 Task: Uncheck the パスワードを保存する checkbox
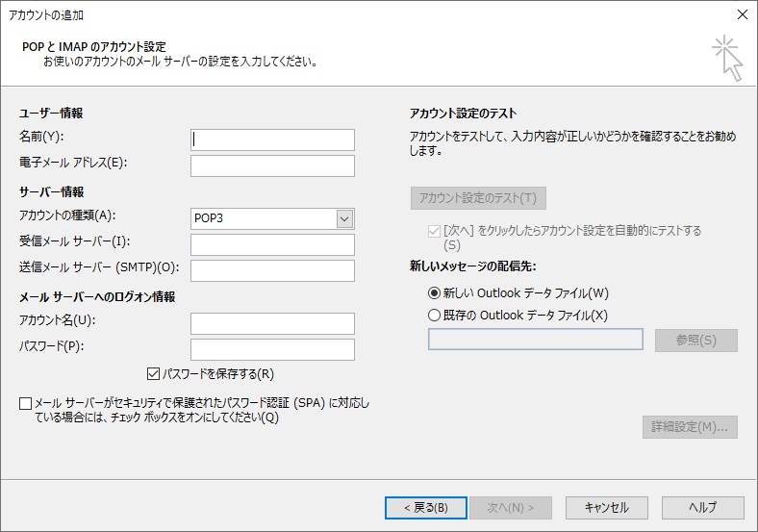pos(153,374)
